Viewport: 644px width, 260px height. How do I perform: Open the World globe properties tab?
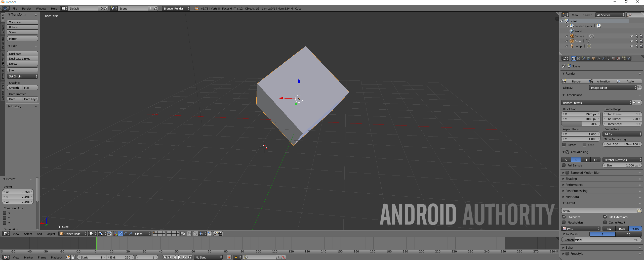tap(588, 58)
